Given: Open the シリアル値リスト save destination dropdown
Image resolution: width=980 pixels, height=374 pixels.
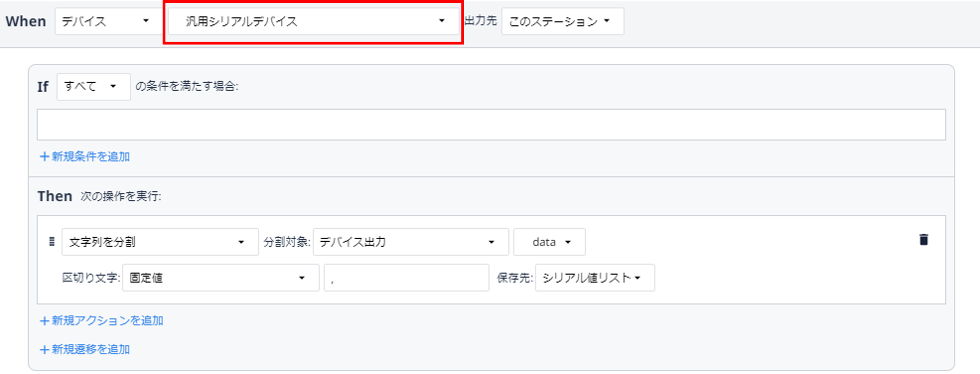Looking at the screenshot, I should [595, 278].
